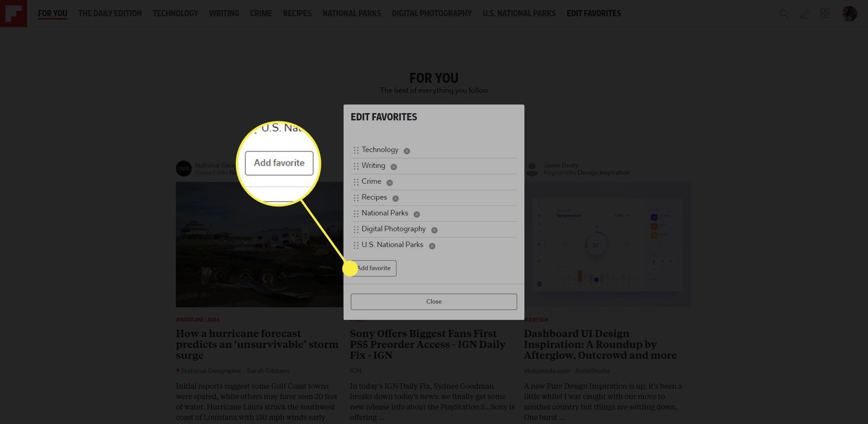Click National Geographic - Sarah Gibbens byline

pos(236,371)
